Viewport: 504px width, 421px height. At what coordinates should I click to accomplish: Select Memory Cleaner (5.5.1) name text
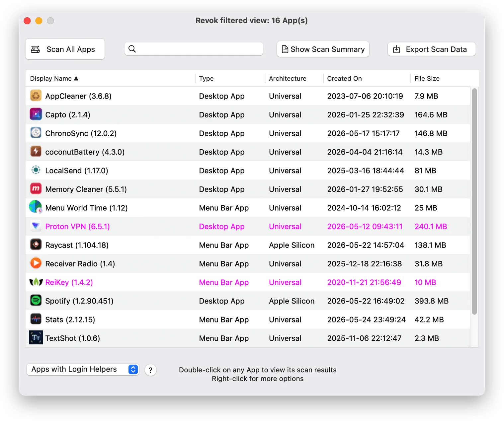pyautogui.click(x=86, y=189)
